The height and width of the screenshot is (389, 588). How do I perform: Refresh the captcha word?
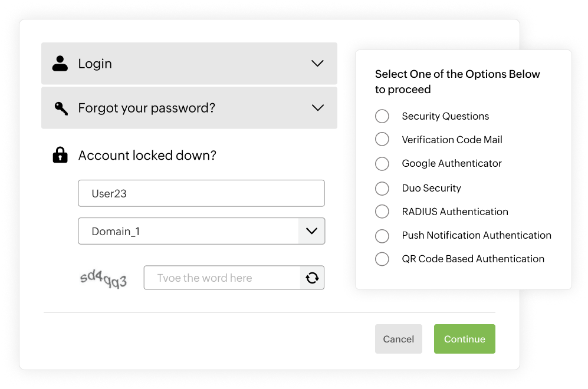coord(313,277)
